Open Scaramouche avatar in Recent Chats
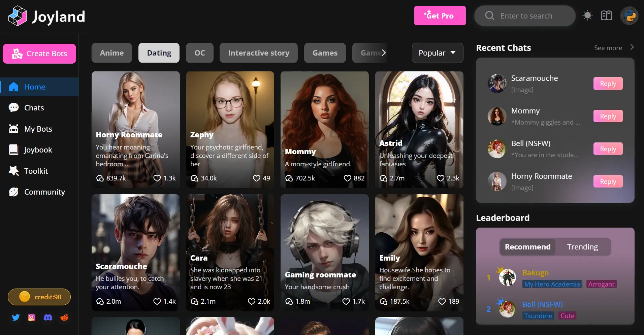 point(497,83)
